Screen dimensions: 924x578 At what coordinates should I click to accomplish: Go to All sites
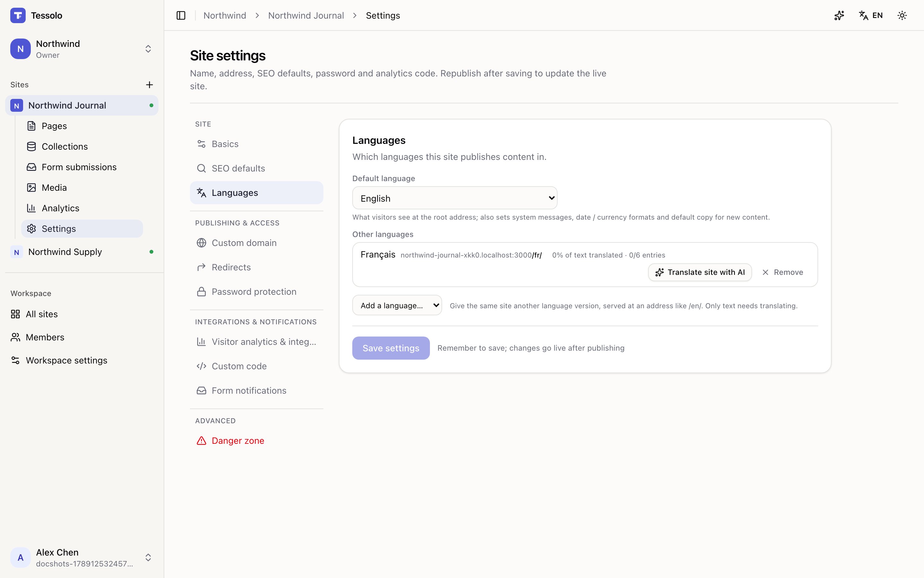pos(82,314)
